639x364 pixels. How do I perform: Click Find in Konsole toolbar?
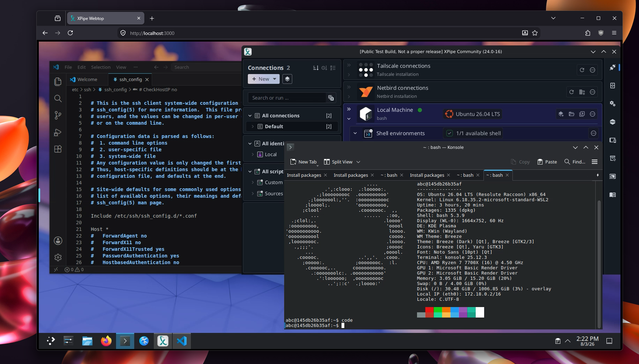pos(575,162)
